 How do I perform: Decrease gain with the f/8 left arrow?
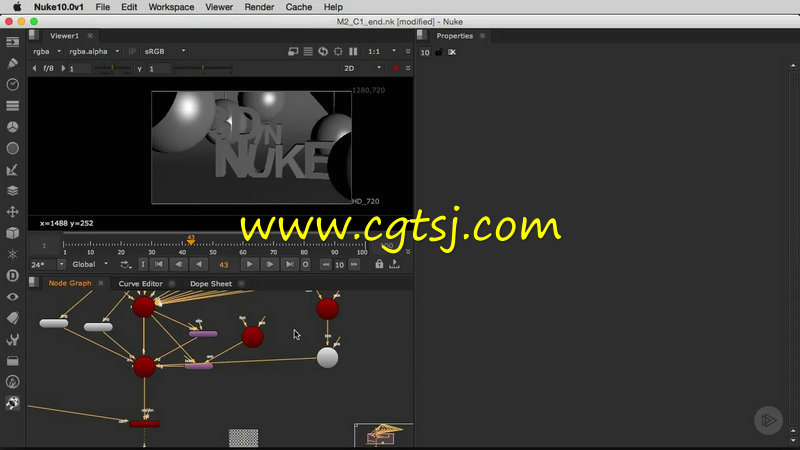pyautogui.click(x=34, y=68)
